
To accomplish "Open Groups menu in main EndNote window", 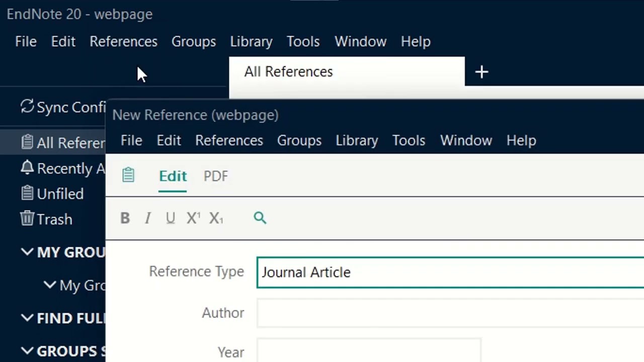I will click(x=194, y=41).
